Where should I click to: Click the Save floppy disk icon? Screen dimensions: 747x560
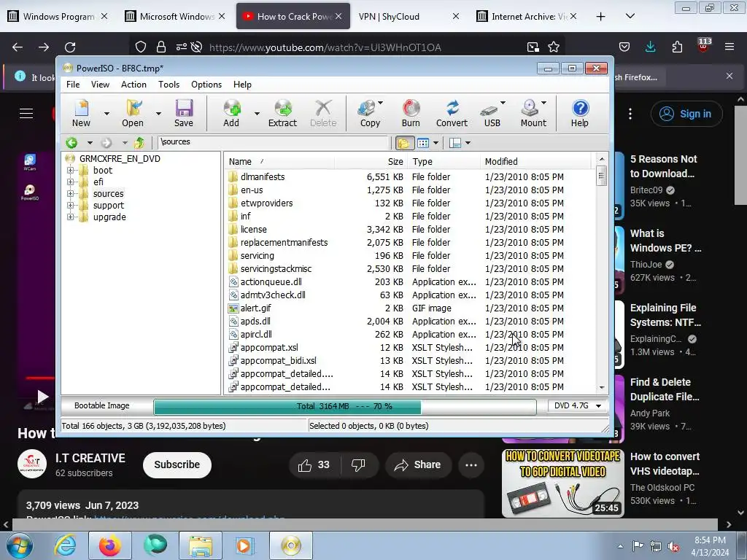pos(184,108)
